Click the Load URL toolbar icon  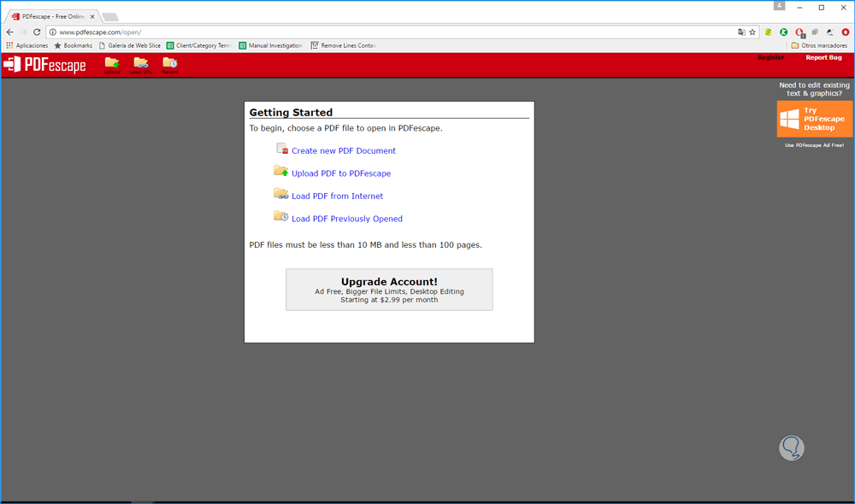click(x=141, y=66)
